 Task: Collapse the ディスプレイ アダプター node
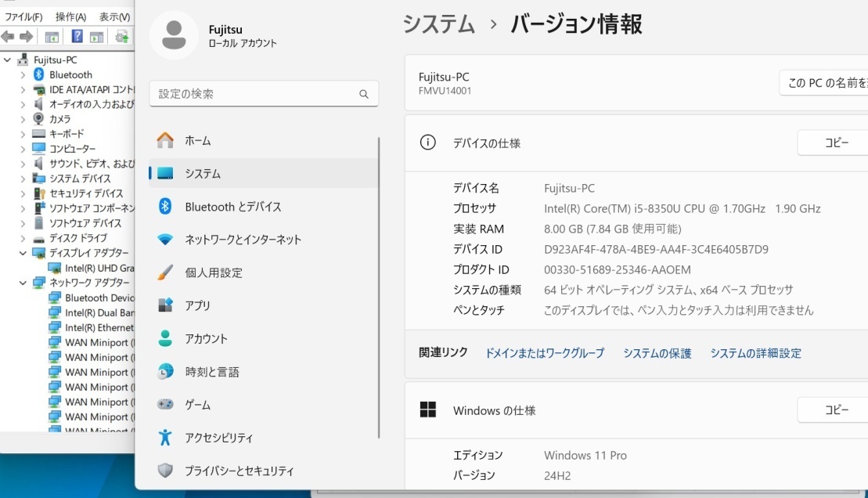tap(23, 253)
